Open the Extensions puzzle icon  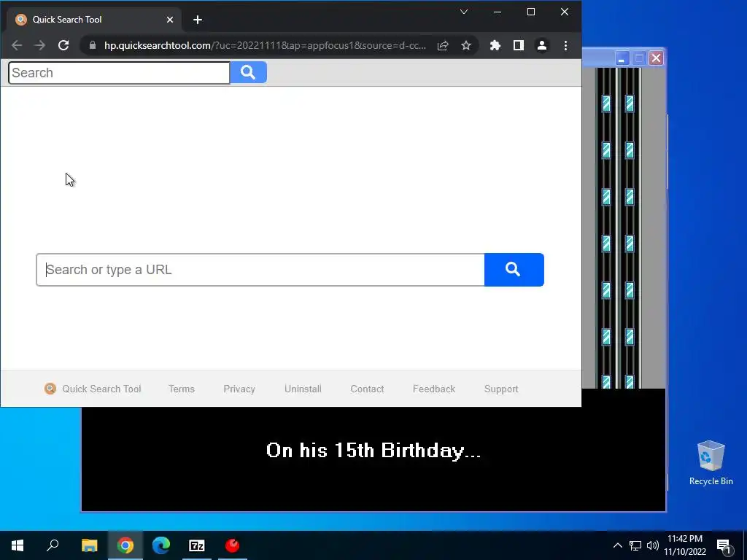[495, 45]
